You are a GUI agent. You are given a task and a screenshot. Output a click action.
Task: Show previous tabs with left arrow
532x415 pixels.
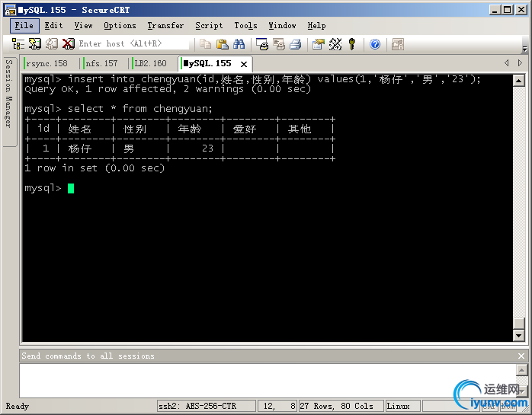click(x=507, y=62)
